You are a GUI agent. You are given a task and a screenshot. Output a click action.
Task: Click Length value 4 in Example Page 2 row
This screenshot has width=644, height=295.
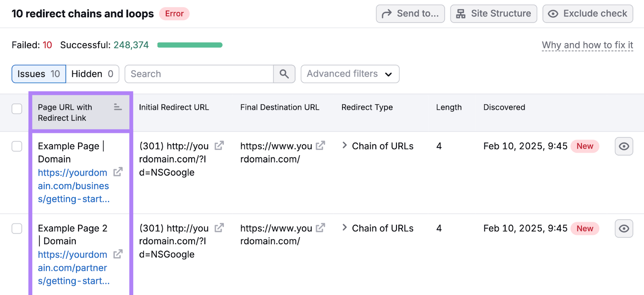tap(439, 228)
